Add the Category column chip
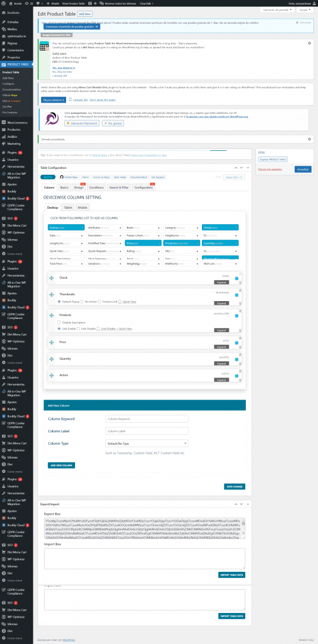The width and height of the screenshot is (318, 644). tap(182, 227)
